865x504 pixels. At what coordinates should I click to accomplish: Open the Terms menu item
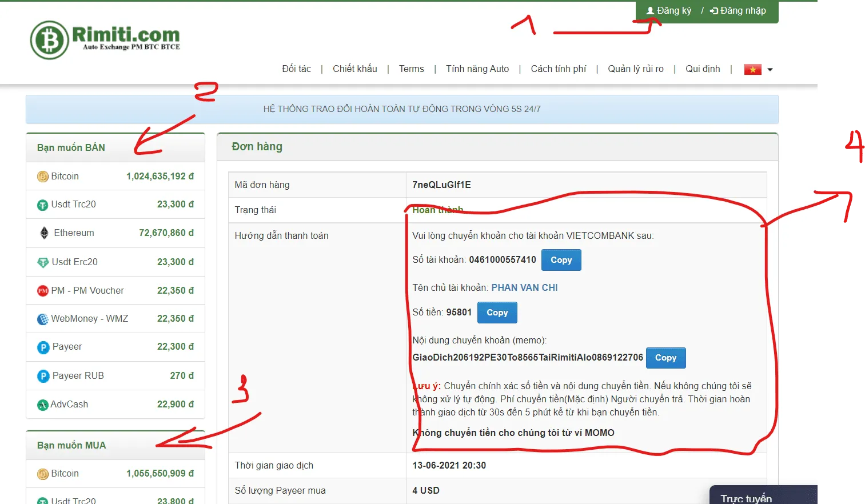click(412, 69)
